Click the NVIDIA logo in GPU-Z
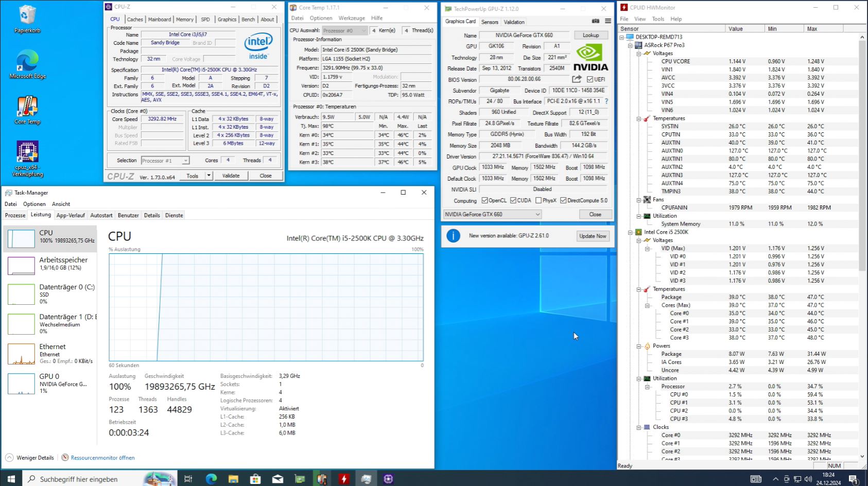The image size is (868, 486). (x=591, y=57)
